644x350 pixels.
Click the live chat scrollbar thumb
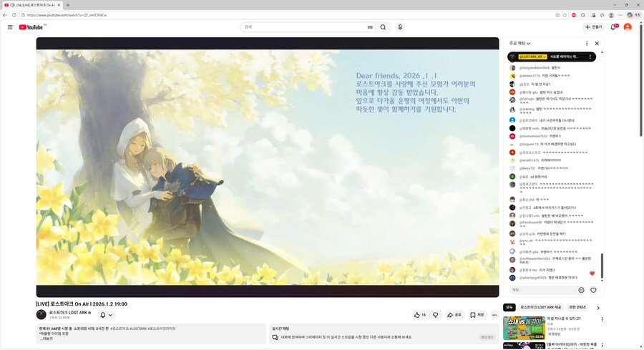602,266
